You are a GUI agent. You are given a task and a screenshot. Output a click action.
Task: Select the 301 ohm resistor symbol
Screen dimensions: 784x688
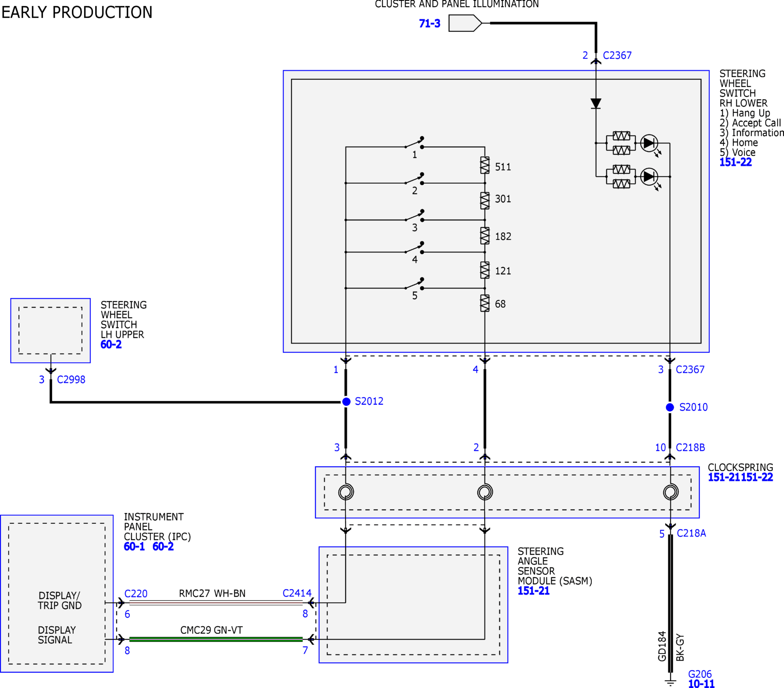coord(485,201)
